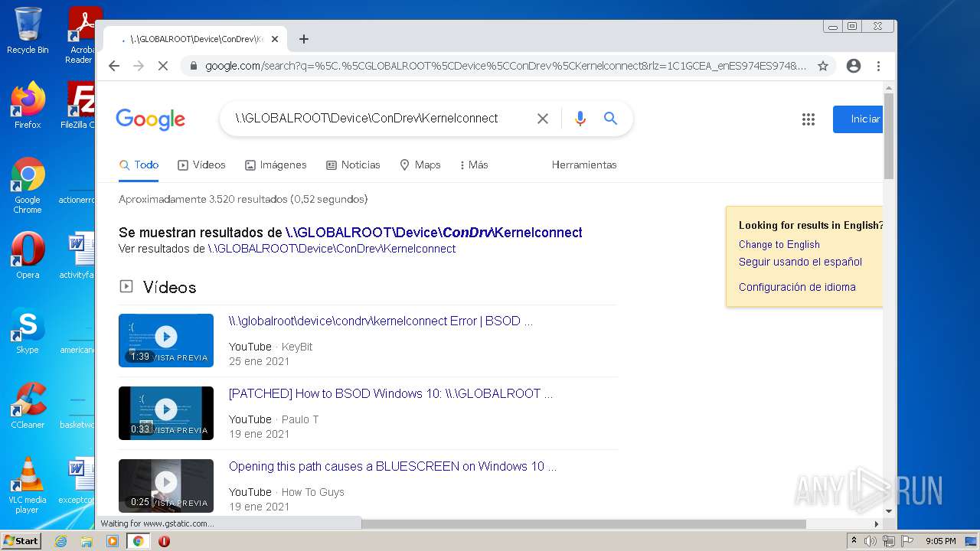The width and height of the screenshot is (980, 551).
Task: Click the vertical page scrollbar
Action: (x=889, y=136)
